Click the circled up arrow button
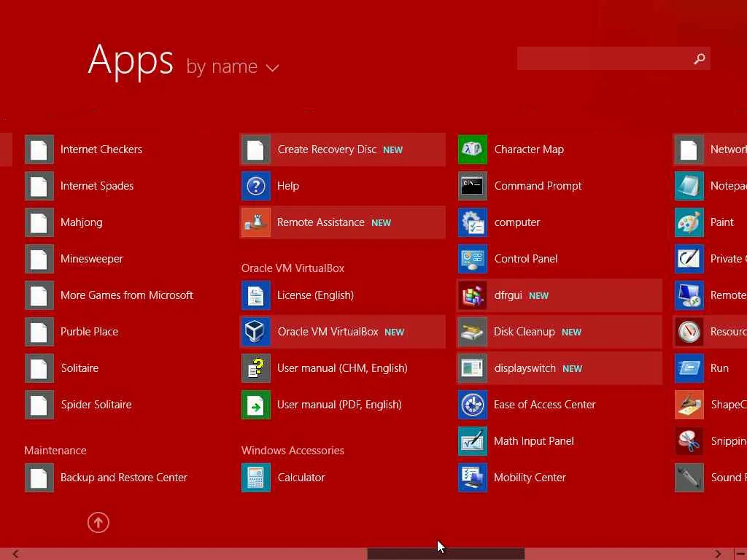Screen dimensions: 747x560 [x=98, y=522]
